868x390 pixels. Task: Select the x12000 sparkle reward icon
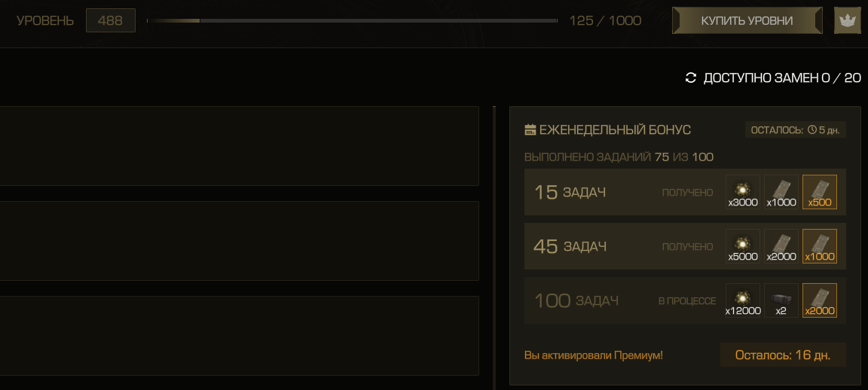tap(743, 300)
